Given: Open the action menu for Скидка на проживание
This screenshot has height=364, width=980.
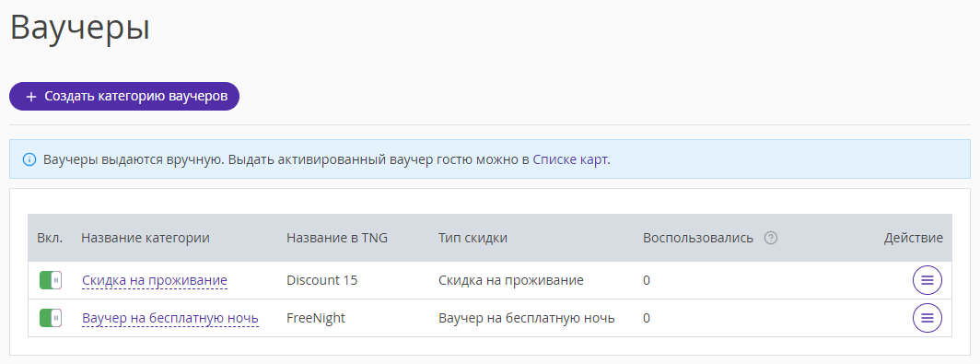Looking at the screenshot, I should tap(927, 280).
